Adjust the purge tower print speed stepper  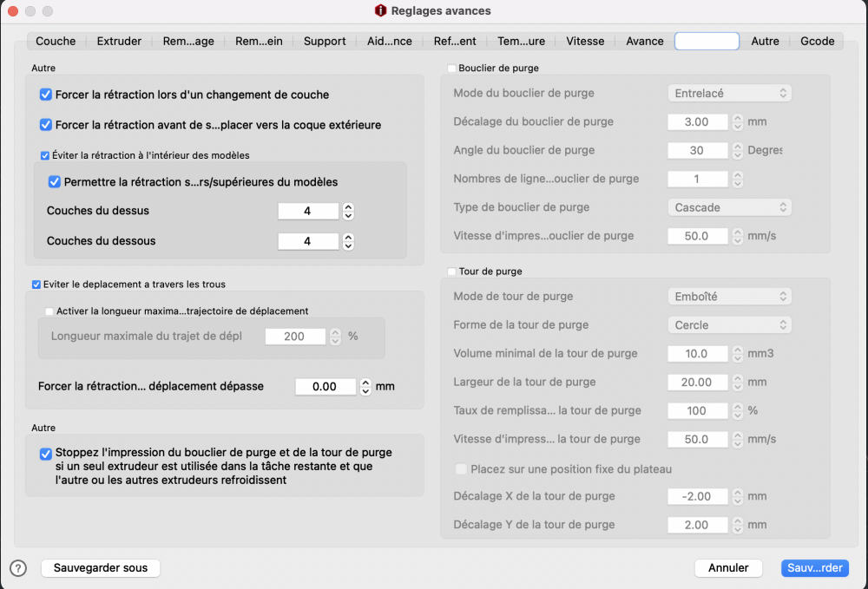(x=737, y=439)
